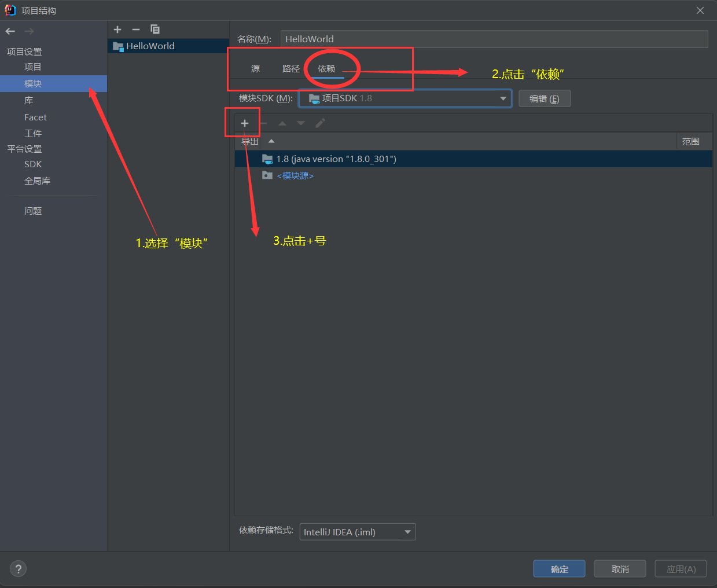Open the Module SDK dropdown

pos(405,98)
